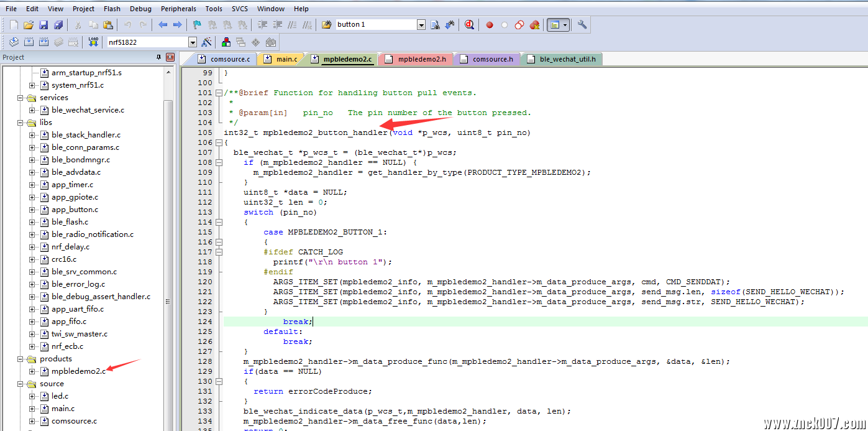This screenshot has width=868, height=431.
Task: Open the find text dropdown showing 'button 1'
Action: click(421, 25)
